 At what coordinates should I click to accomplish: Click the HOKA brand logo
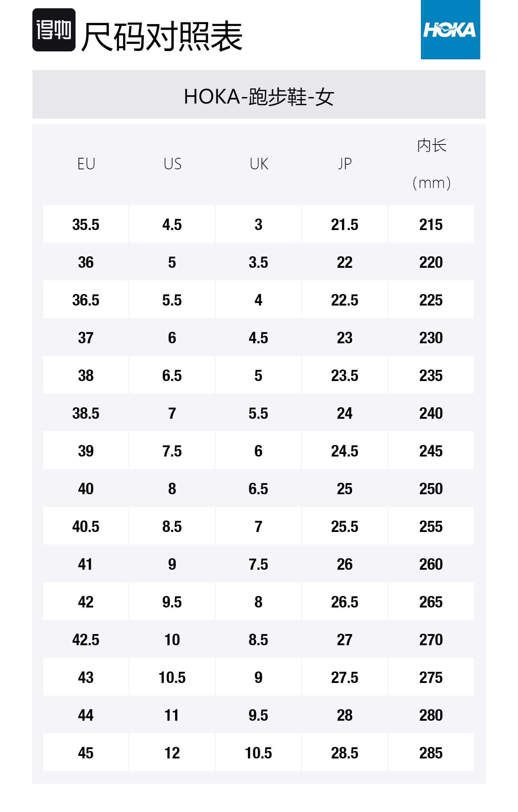[450, 30]
